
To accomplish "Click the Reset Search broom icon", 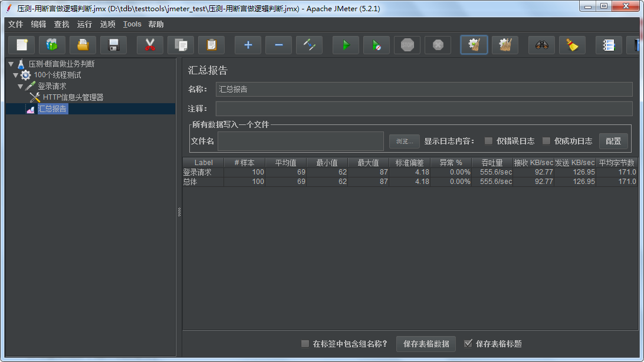I will click(x=573, y=45).
